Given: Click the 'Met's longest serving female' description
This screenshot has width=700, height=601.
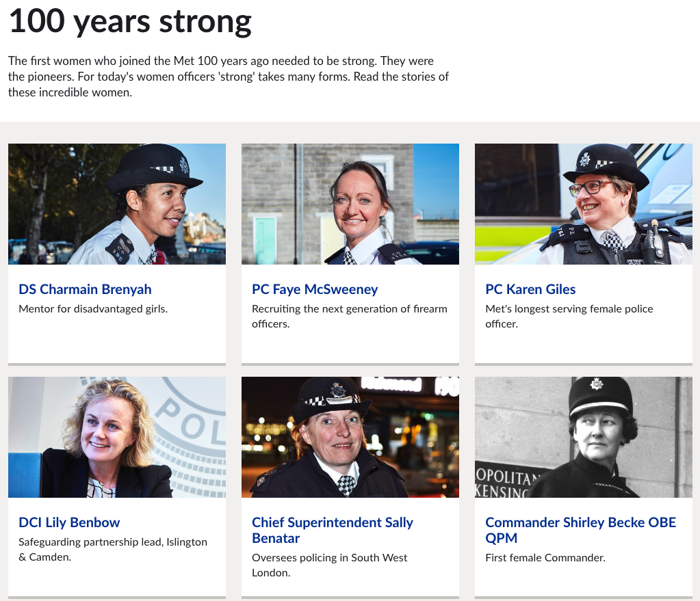Looking at the screenshot, I should (569, 317).
